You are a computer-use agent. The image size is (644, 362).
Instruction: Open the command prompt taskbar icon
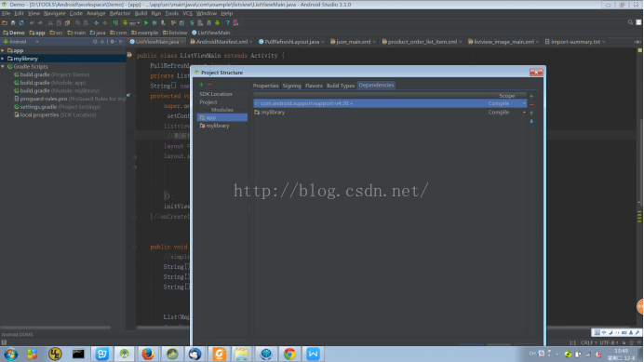(78, 354)
